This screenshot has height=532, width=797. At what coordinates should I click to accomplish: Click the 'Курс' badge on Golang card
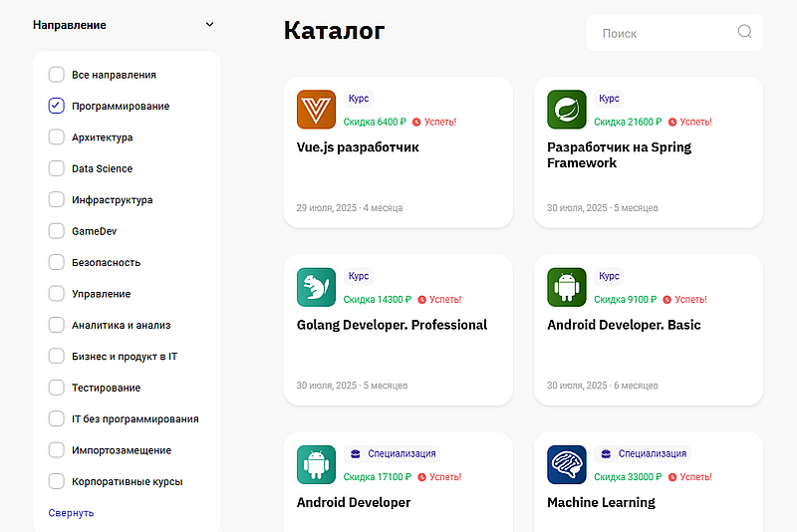359,276
